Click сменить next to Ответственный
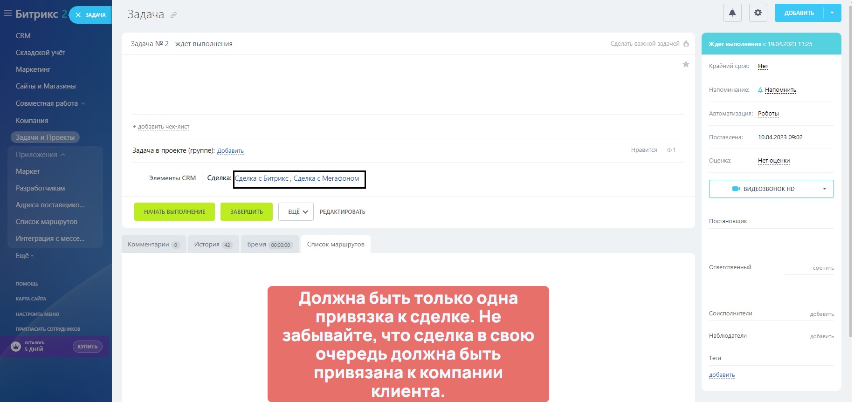 click(x=823, y=268)
